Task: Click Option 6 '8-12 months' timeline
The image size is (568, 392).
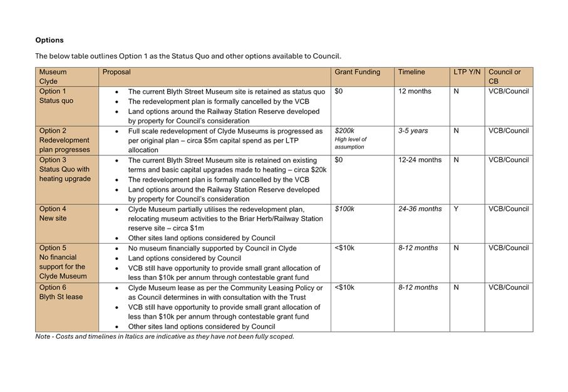Action: (418, 287)
